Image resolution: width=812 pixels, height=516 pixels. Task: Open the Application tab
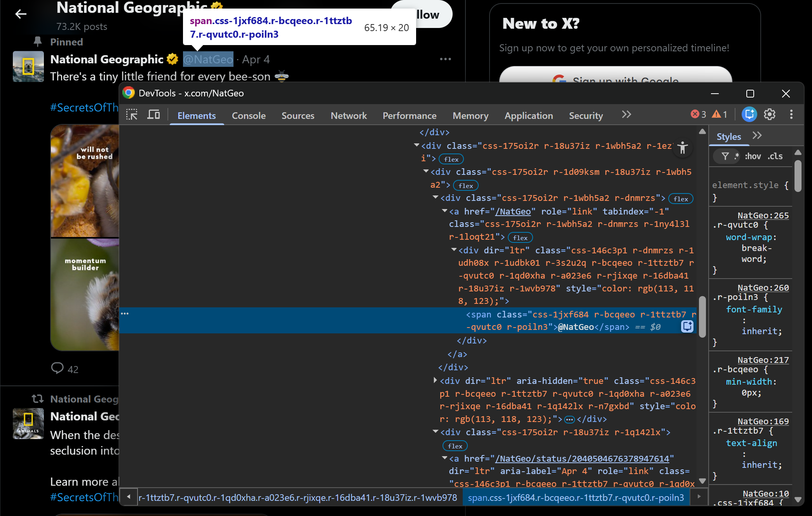pyautogui.click(x=528, y=115)
